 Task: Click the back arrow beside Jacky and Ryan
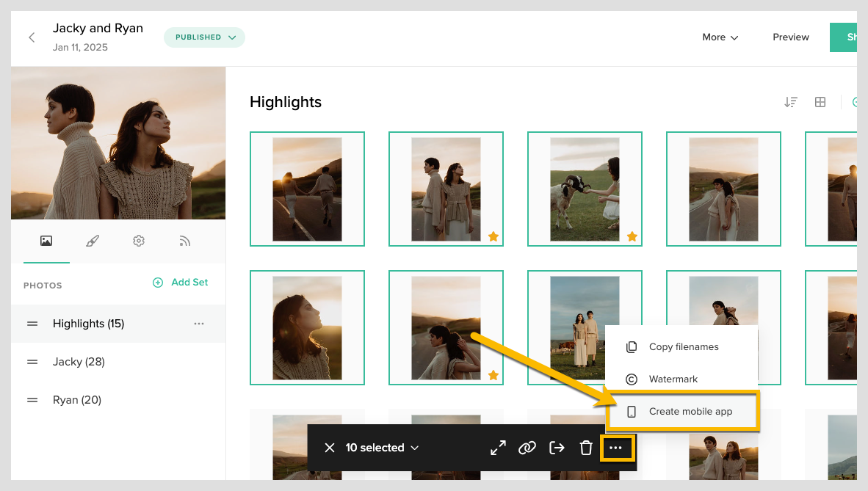click(x=32, y=37)
